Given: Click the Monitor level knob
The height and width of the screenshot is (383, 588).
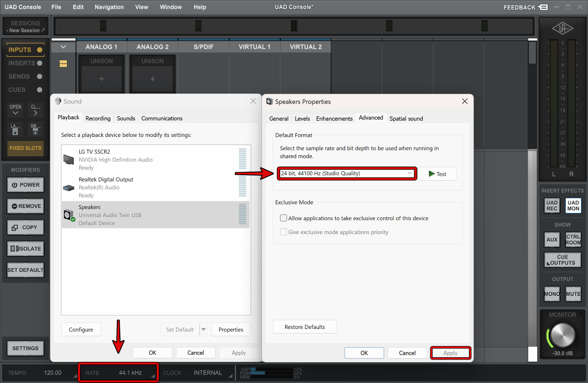Looking at the screenshot, I should click(562, 335).
